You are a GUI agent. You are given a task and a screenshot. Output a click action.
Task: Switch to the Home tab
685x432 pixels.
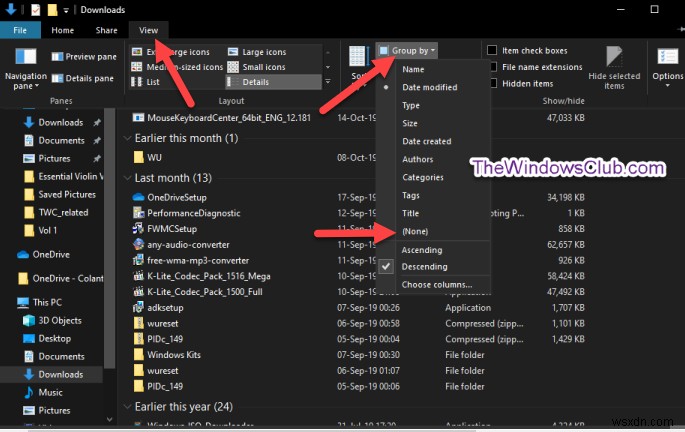point(62,30)
